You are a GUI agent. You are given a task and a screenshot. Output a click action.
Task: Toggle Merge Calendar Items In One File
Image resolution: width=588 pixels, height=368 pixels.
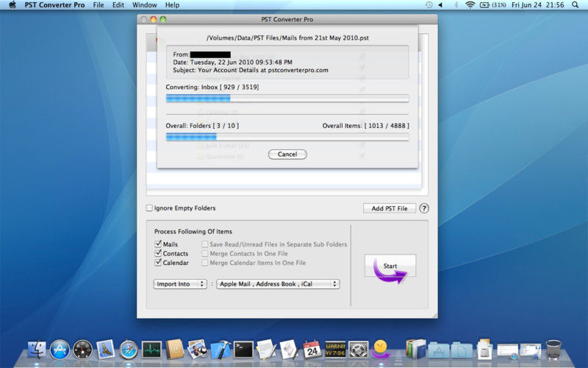tap(205, 263)
